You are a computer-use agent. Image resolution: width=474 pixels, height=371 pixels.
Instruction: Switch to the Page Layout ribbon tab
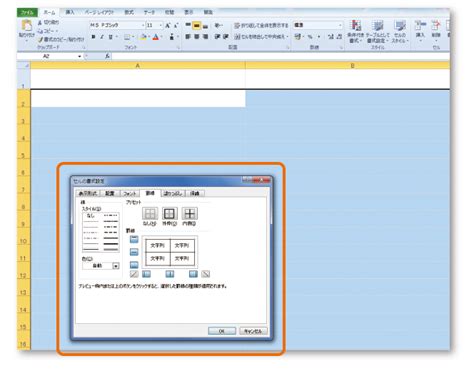point(99,12)
